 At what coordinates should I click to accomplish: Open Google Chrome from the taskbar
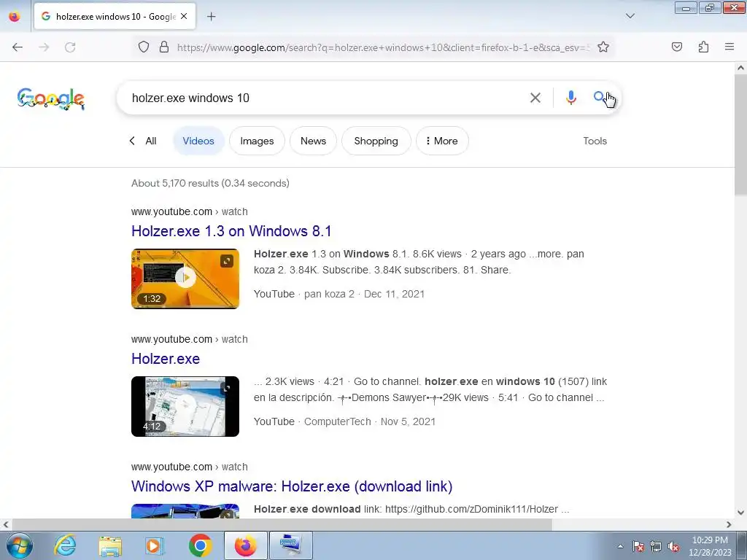coord(200,545)
